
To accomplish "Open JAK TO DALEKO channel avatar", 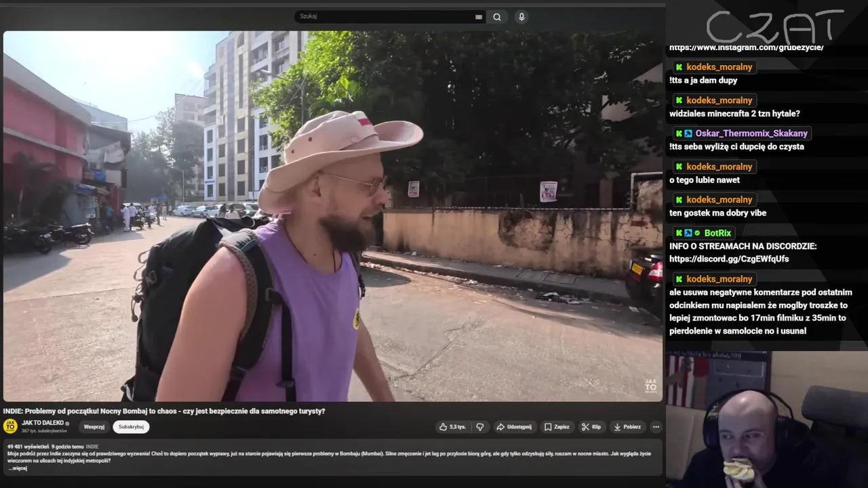I will [x=10, y=426].
